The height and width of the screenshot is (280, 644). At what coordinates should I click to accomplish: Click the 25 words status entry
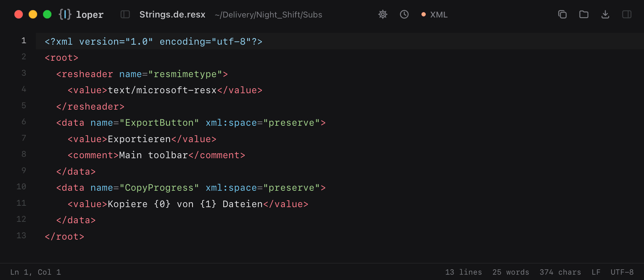[x=511, y=272]
